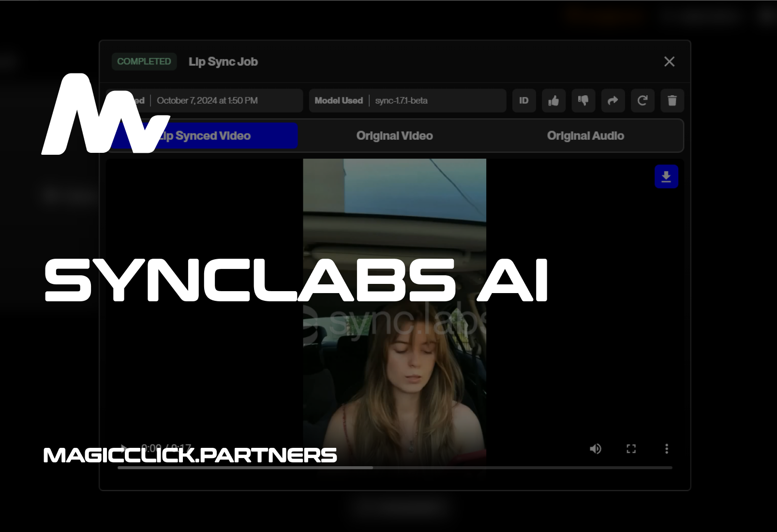Click the thumbs up icon

[553, 101]
